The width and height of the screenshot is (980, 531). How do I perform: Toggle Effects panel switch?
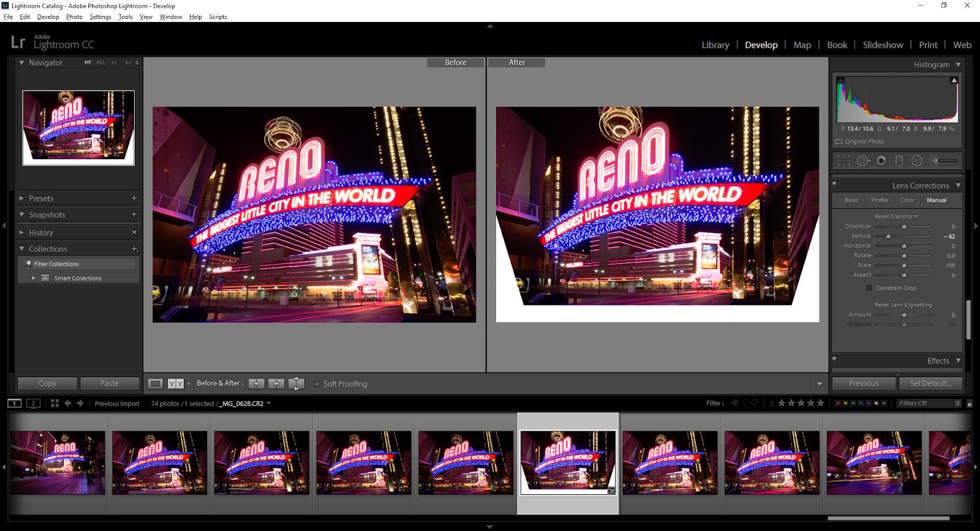click(x=834, y=360)
